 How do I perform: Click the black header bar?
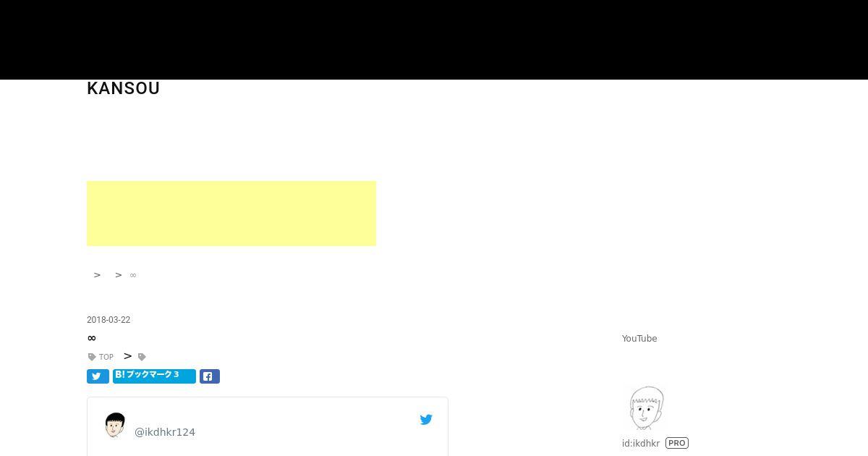pos(434,40)
